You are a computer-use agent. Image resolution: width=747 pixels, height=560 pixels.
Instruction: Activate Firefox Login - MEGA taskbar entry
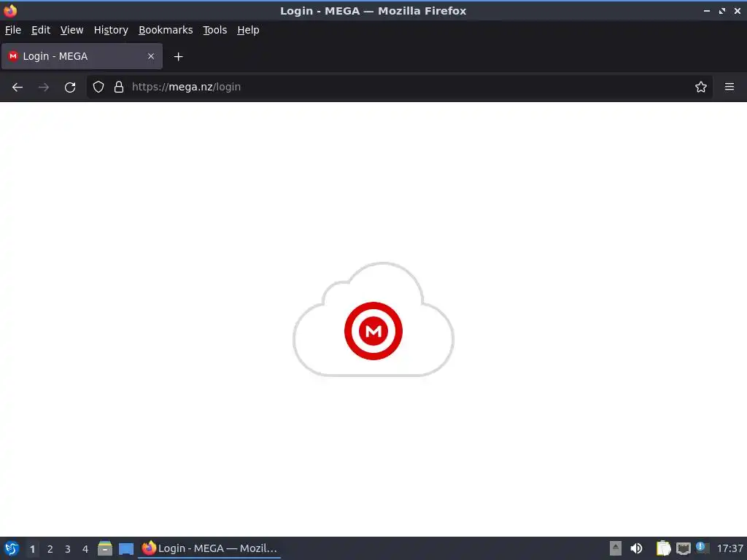click(209, 548)
